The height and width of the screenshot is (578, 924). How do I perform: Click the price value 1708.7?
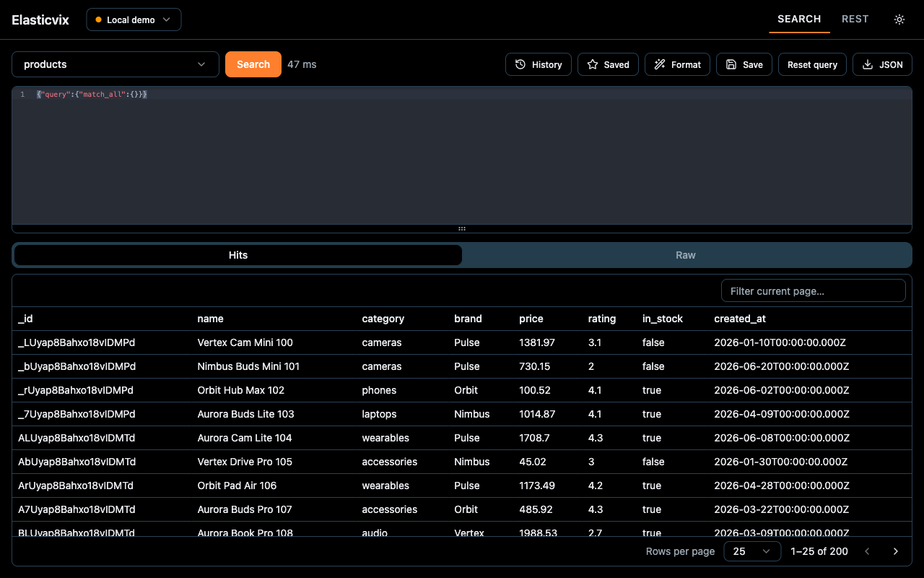click(x=534, y=438)
